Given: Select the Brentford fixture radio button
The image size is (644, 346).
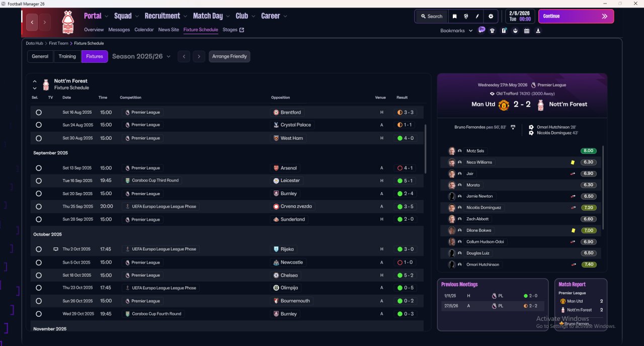Looking at the screenshot, I should coord(39,113).
